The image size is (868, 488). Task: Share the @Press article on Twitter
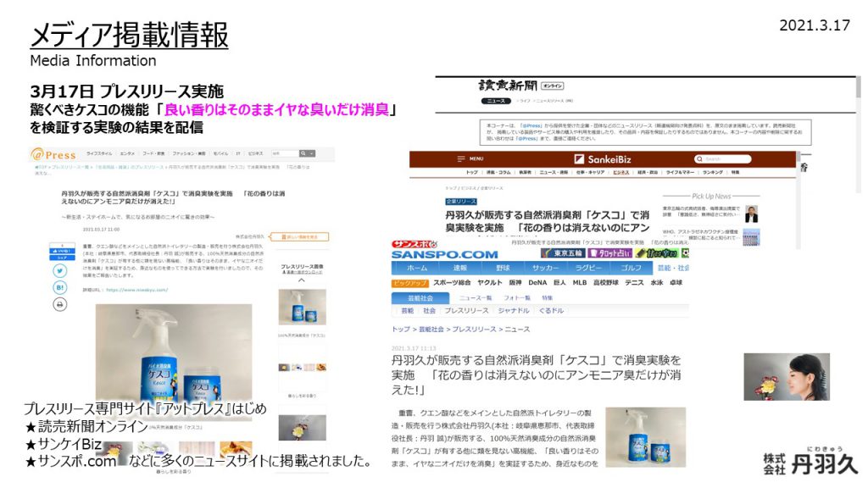pos(60,270)
